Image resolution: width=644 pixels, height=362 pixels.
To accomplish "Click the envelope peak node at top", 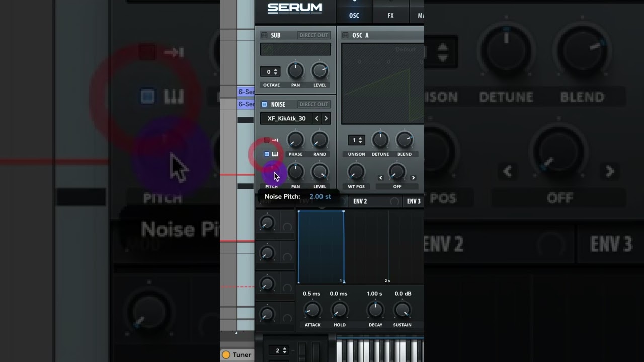I will coord(344,211).
